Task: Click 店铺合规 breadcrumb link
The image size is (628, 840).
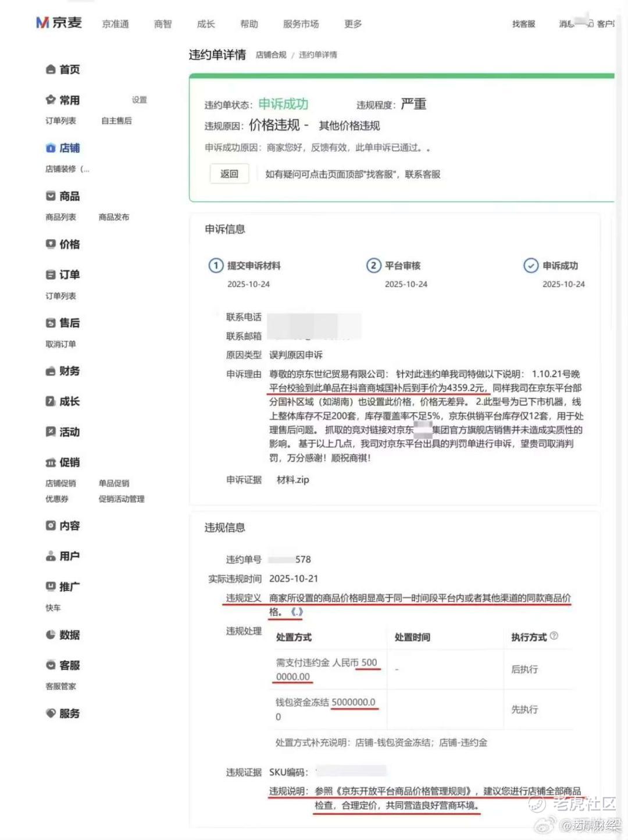Action: tap(271, 55)
